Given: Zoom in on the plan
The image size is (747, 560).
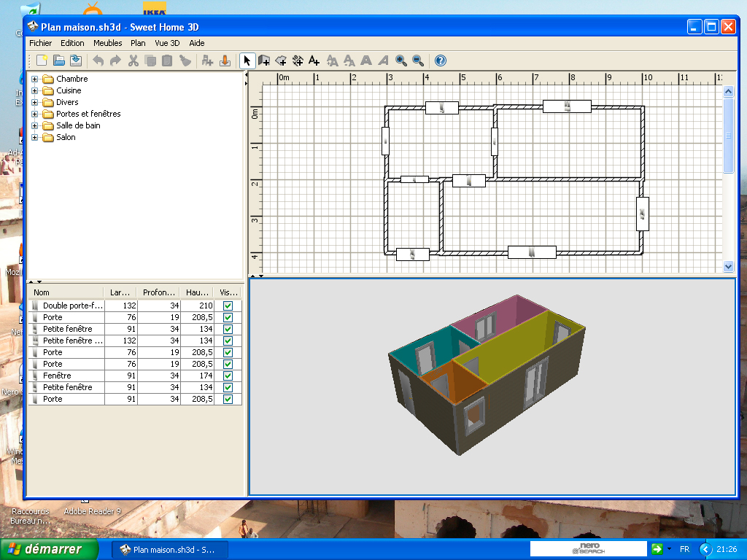Looking at the screenshot, I should coord(401,61).
